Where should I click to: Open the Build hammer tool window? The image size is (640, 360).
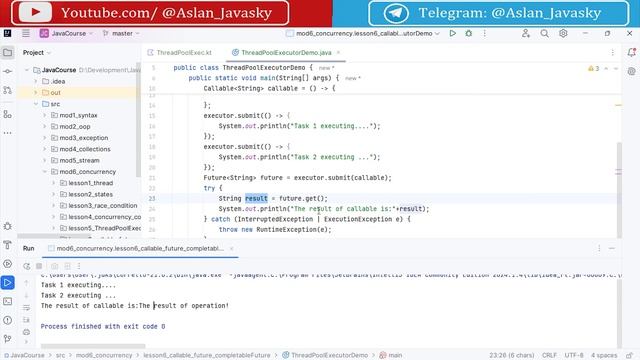7,245
